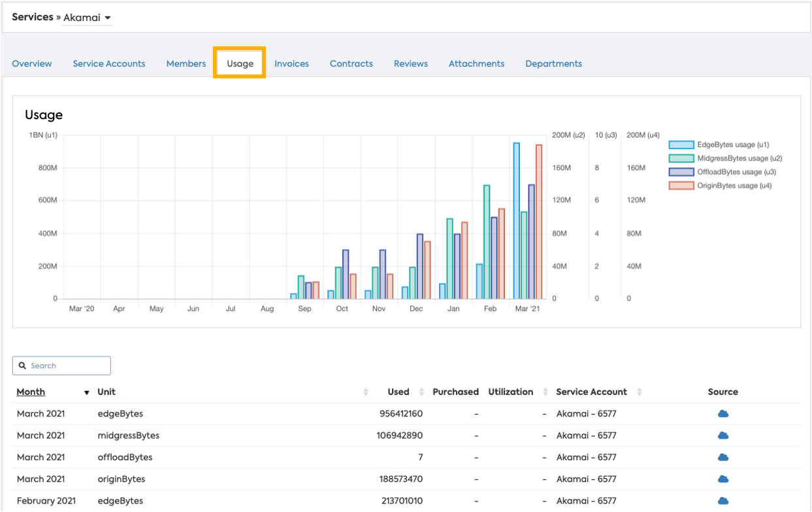This screenshot has width=812, height=512.
Task: Click cloud source icon for March edgeBytes
Action: click(x=723, y=414)
